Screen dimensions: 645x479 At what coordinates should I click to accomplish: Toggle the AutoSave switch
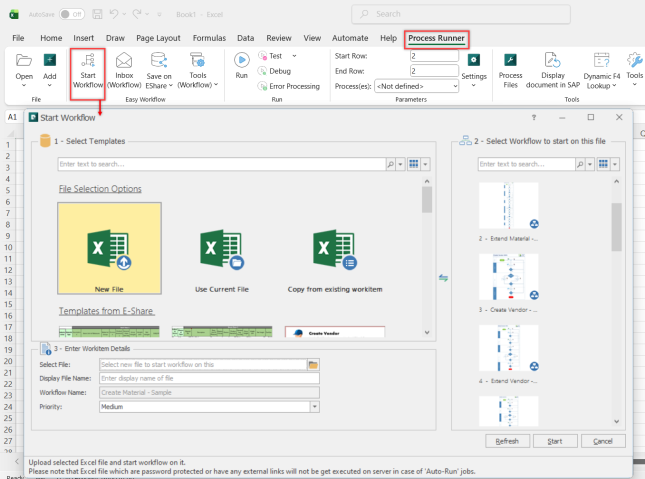72,14
